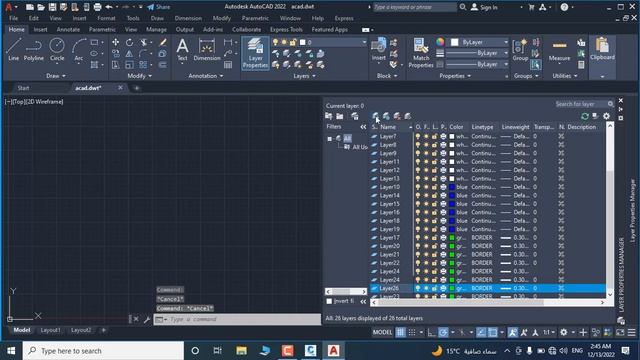
Task: Click the MODEL status bar button
Action: [382, 333]
